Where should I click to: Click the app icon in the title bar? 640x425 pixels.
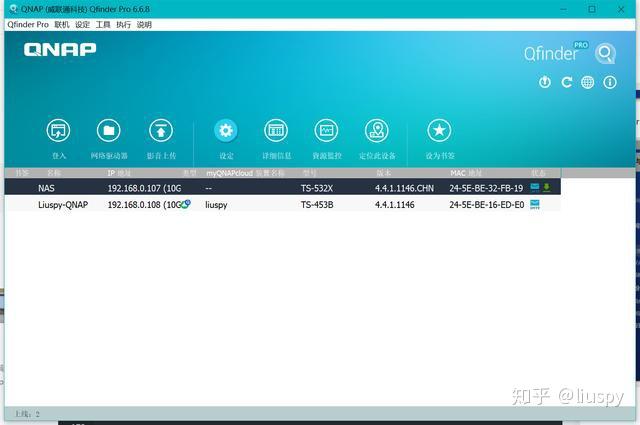13,9
